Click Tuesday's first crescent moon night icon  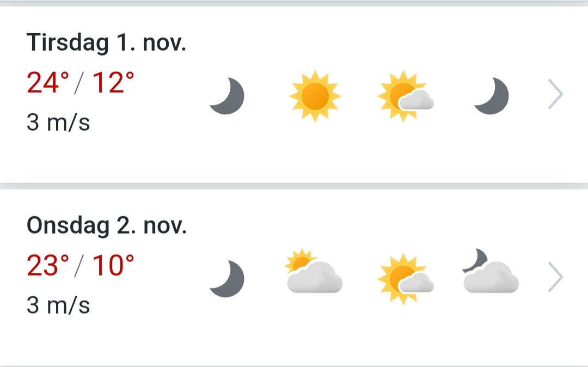[227, 96]
